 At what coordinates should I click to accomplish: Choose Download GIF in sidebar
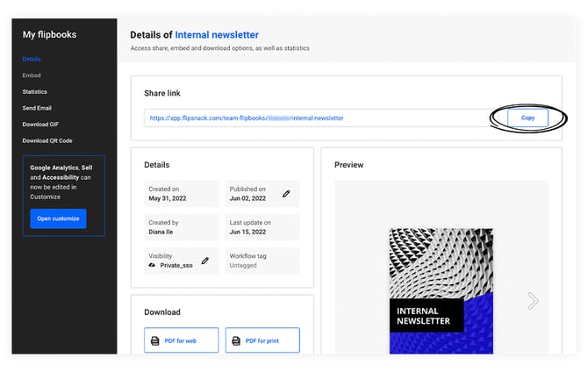pos(40,124)
